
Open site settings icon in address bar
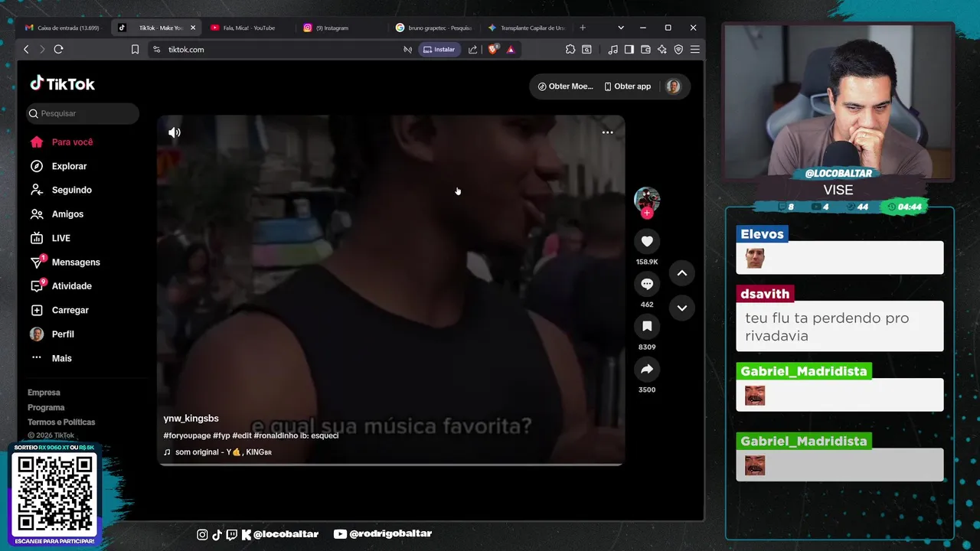click(157, 49)
